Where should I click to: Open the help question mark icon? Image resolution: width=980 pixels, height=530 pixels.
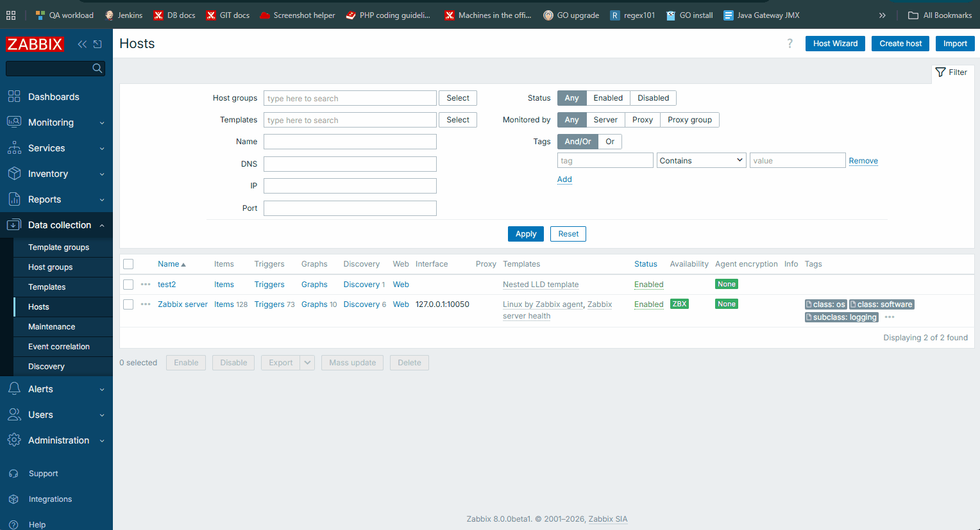click(790, 44)
